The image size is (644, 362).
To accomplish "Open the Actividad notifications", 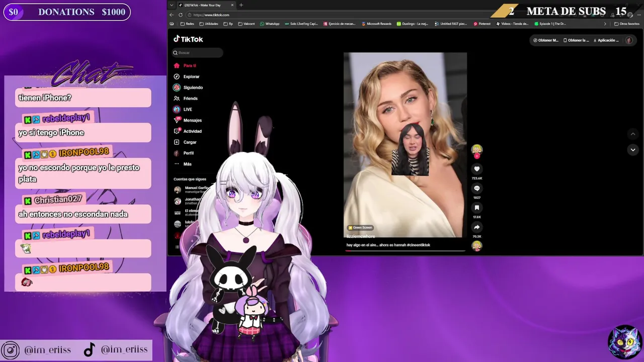I will 188,131.
